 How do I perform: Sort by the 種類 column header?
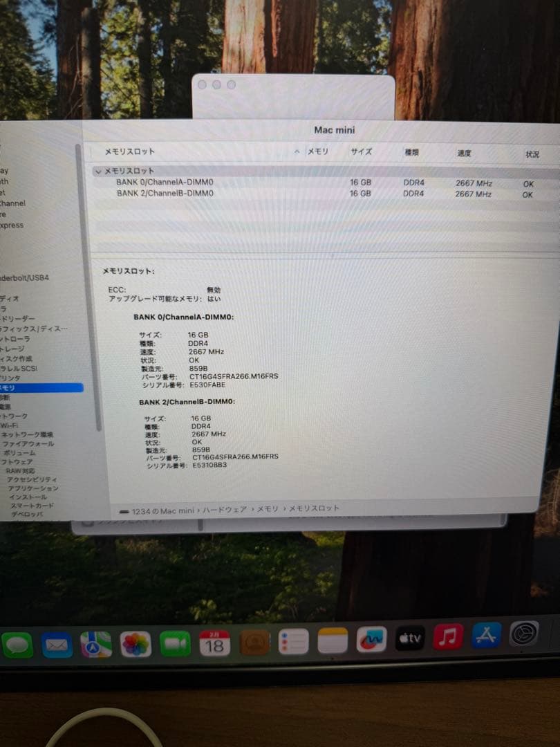[411, 152]
